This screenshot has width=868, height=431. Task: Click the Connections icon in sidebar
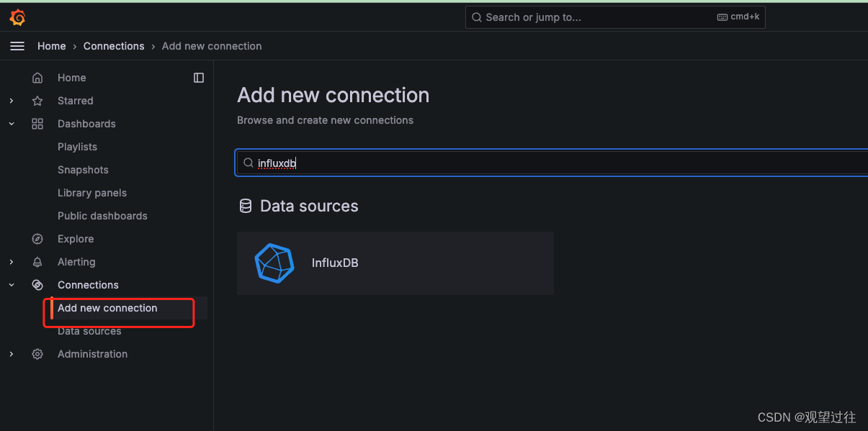coord(37,285)
